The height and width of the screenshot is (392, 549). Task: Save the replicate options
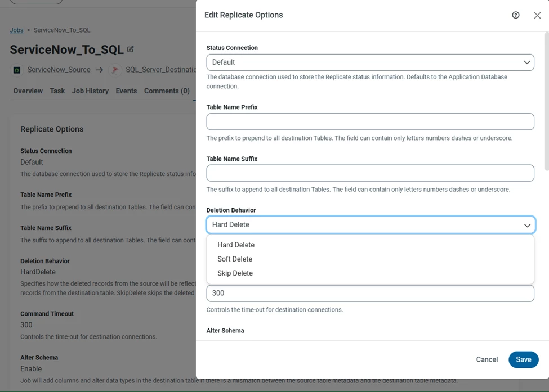click(x=523, y=359)
